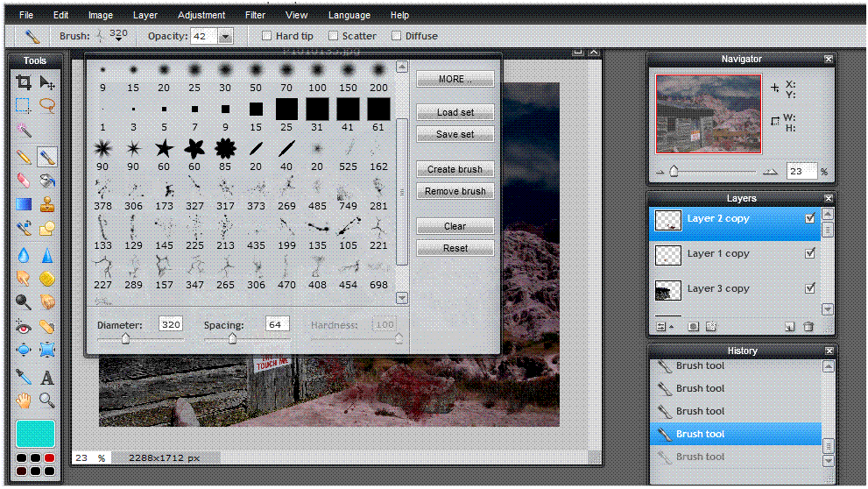Click the Create brush button
Screen dimensions: 868x489
pos(455,169)
